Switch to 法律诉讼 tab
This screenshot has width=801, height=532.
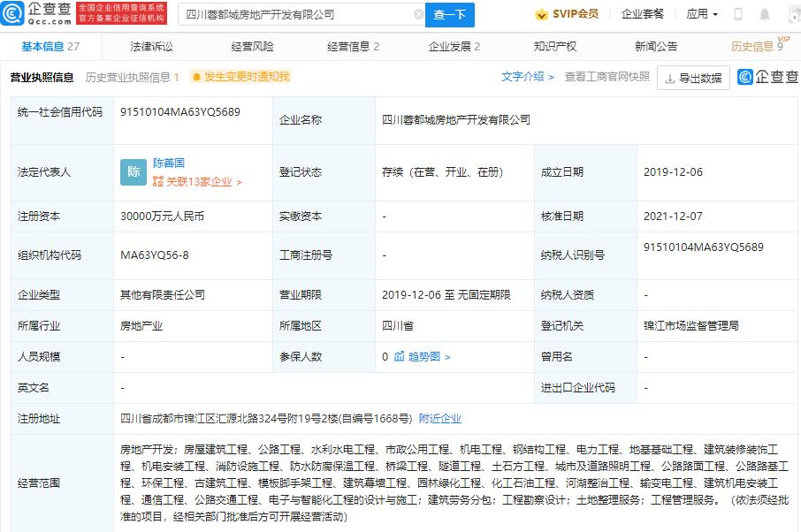pos(151,47)
